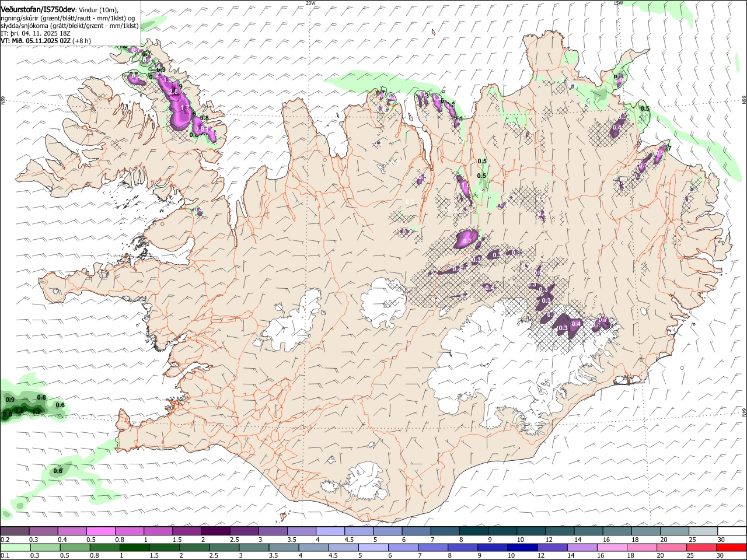The width and height of the screenshot is (747, 560).
Task: Pick the 3 violet swatch in the snow legend
Action: 273,531
